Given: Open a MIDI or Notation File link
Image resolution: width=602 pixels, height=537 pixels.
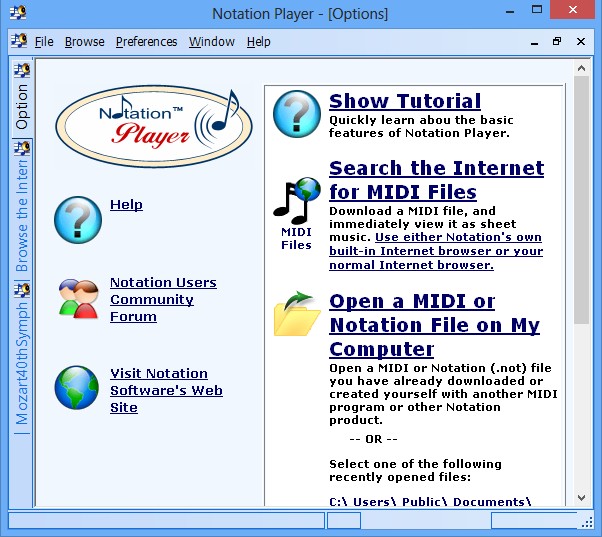Looking at the screenshot, I should (435, 325).
